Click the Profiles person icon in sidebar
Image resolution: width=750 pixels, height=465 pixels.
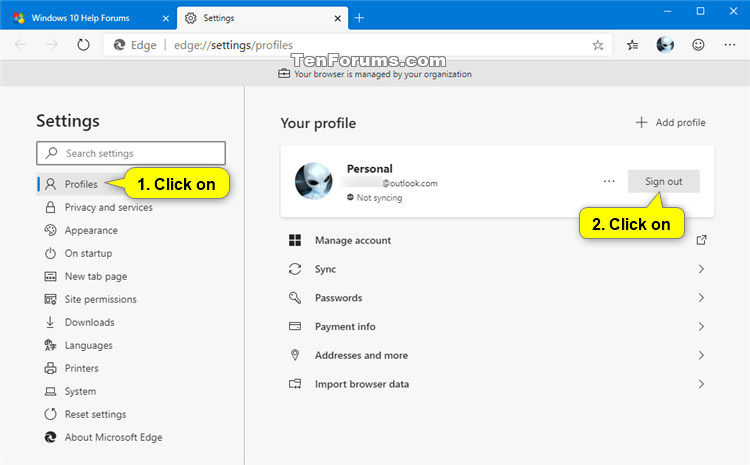point(50,184)
